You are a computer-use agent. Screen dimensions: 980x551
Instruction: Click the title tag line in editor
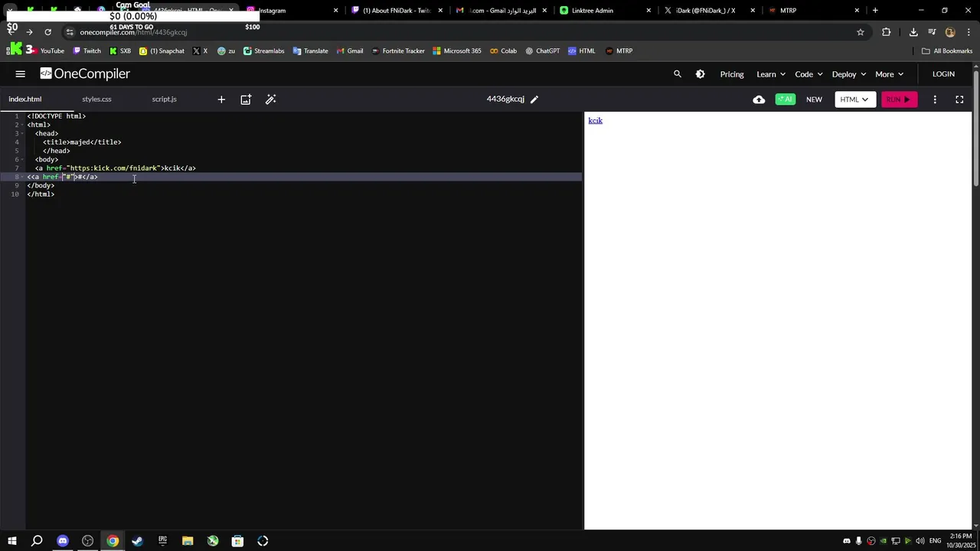tap(82, 142)
